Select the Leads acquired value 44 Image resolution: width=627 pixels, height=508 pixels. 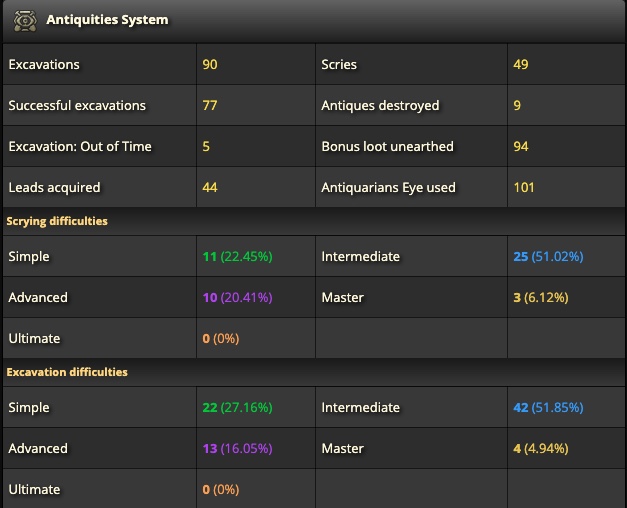point(210,188)
